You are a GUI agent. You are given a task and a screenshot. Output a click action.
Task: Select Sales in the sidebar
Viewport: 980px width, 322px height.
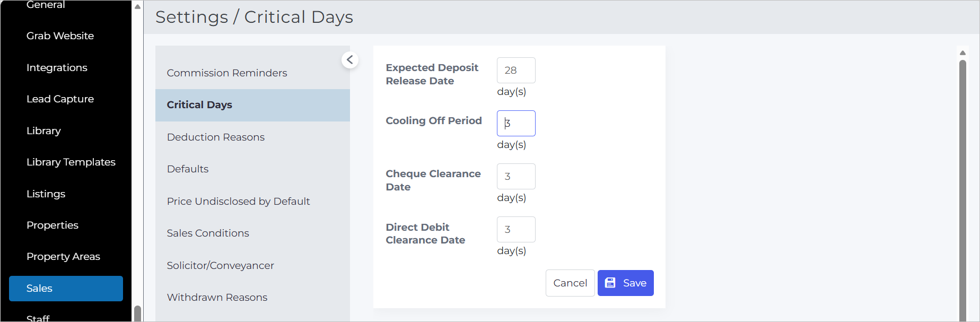66,288
